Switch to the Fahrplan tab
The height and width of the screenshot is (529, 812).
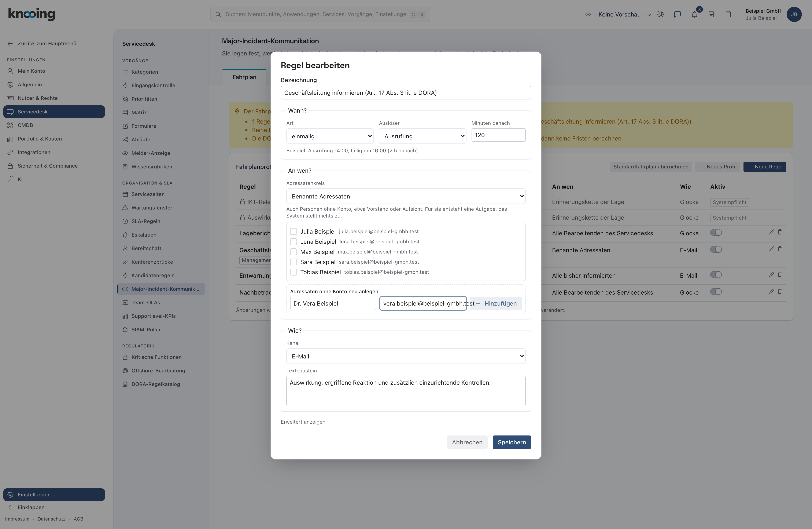coord(244,77)
